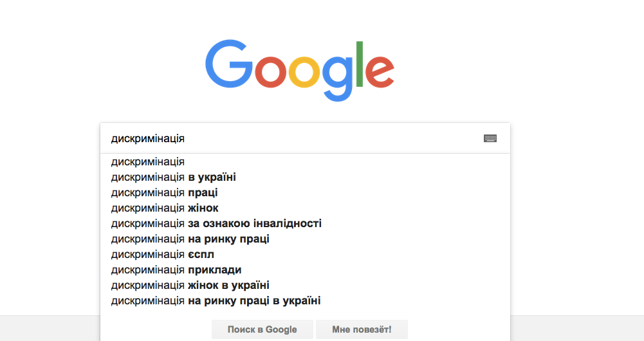Click the blue capital G in Google logo
The height and width of the screenshot is (341, 644).
point(230,65)
